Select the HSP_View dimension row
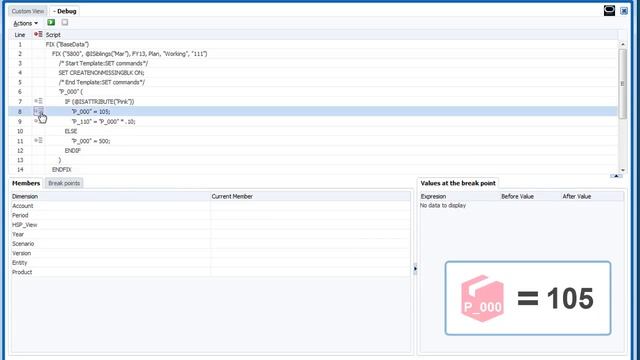640x360 pixels. 211,224
